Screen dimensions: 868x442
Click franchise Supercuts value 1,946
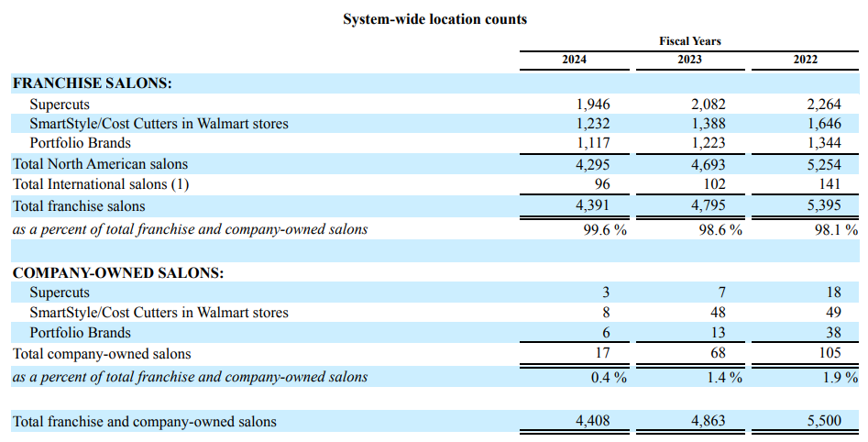coord(593,105)
